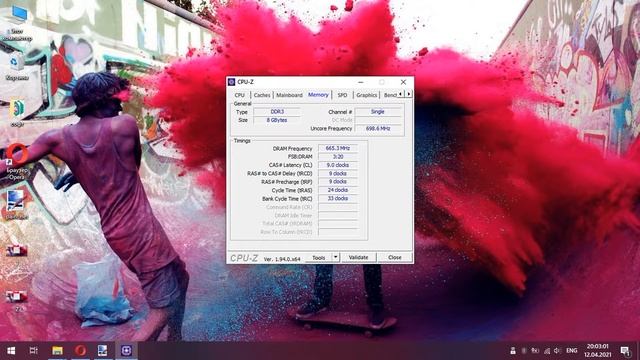Image resolution: width=640 pixels, height=360 pixels.
Task: Open the partially visible Bench tab
Action: 389,95
